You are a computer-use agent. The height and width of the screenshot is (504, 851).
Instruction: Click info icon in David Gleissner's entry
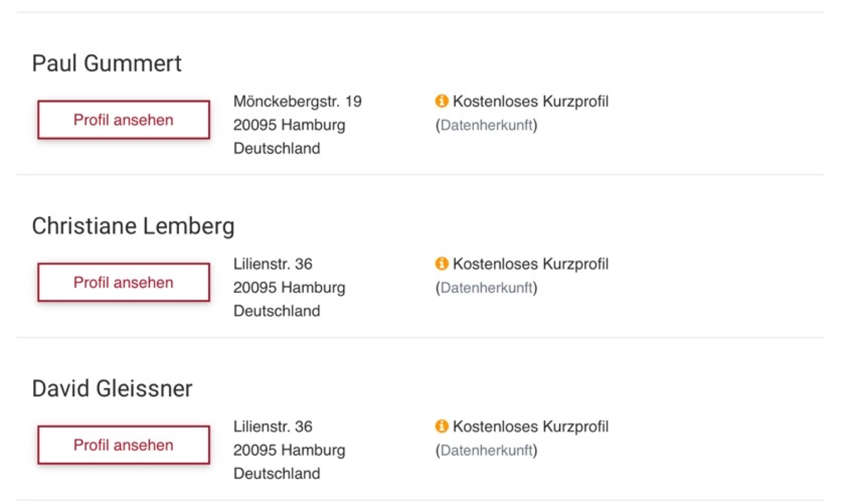(x=441, y=426)
